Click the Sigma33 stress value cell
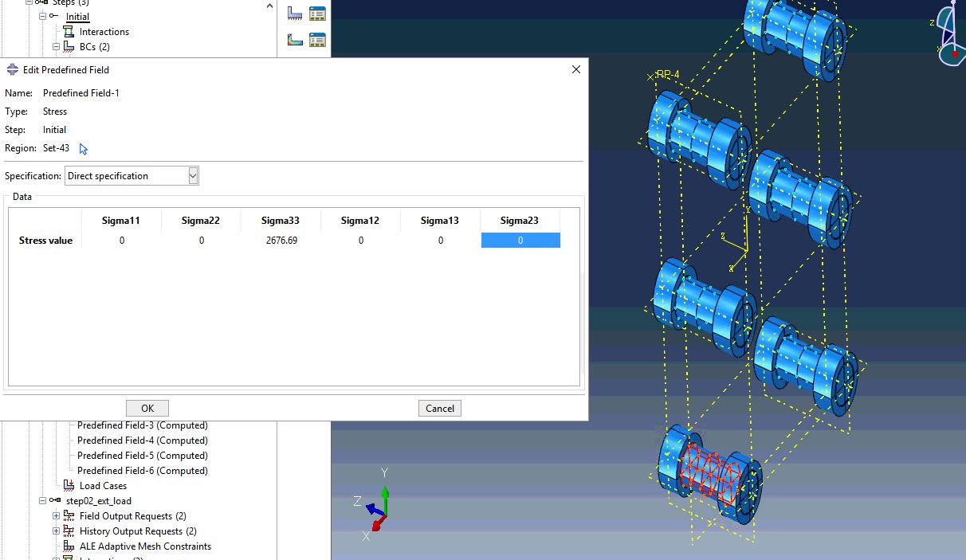This screenshot has height=560, width=966. [x=281, y=241]
